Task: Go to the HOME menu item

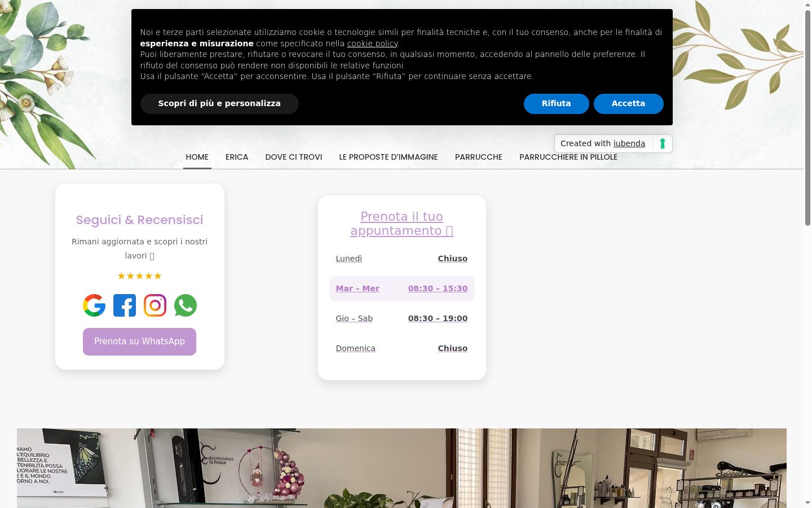Action: click(197, 157)
